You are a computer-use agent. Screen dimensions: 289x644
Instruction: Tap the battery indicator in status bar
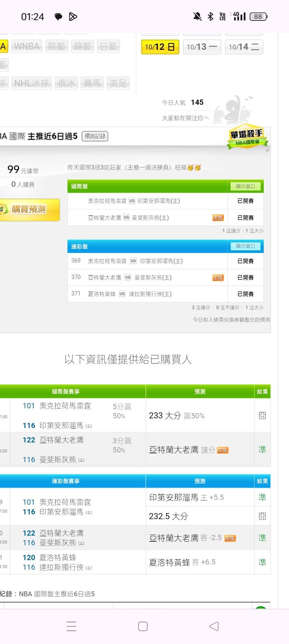tap(258, 16)
